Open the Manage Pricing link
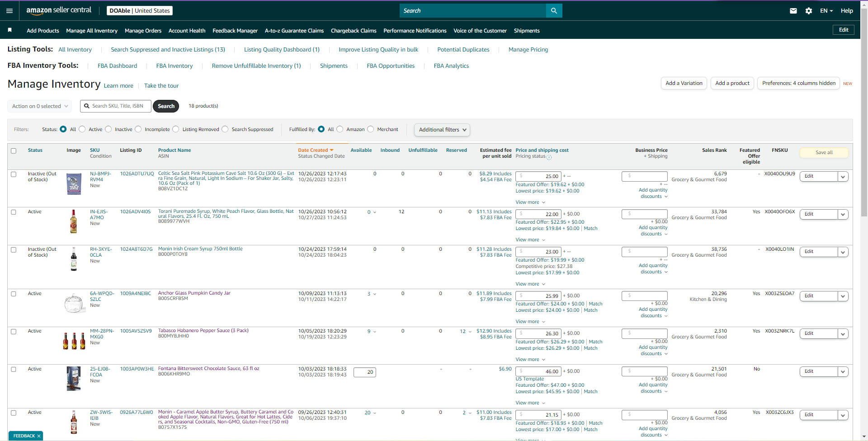Viewport: 868px width, 441px height. point(528,50)
